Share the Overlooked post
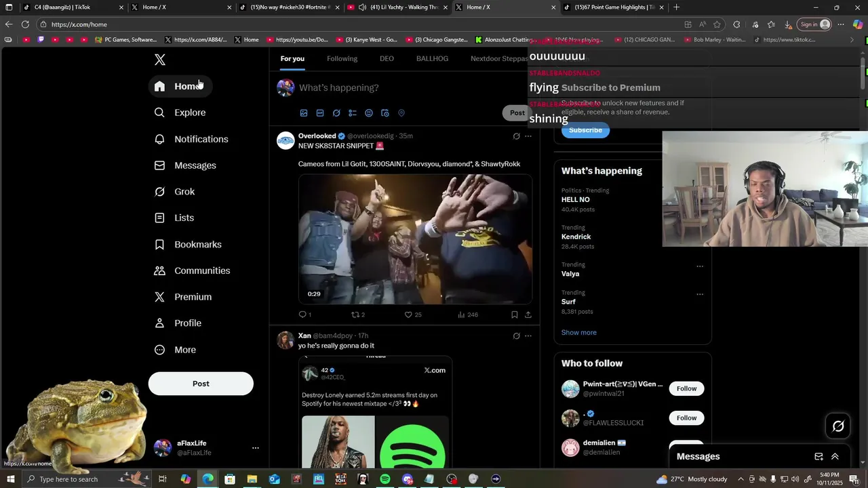The image size is (868, 488). point(528,314)
